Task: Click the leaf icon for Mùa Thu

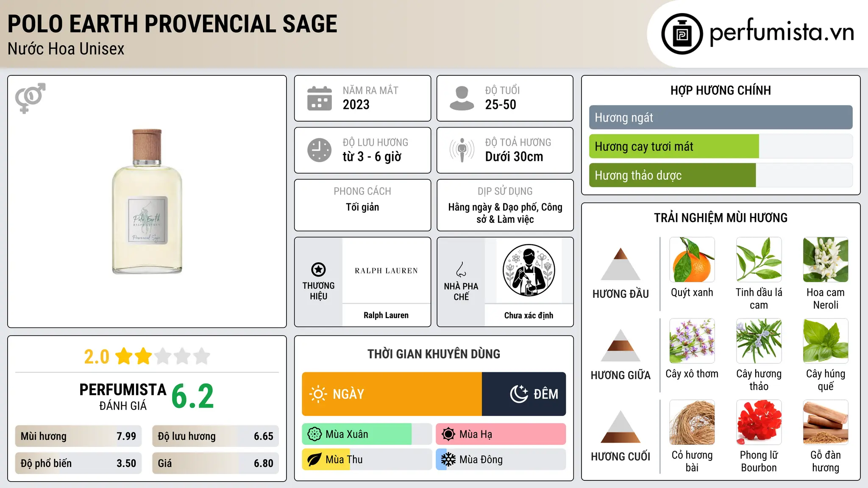Action: click(x=314, y=460)
